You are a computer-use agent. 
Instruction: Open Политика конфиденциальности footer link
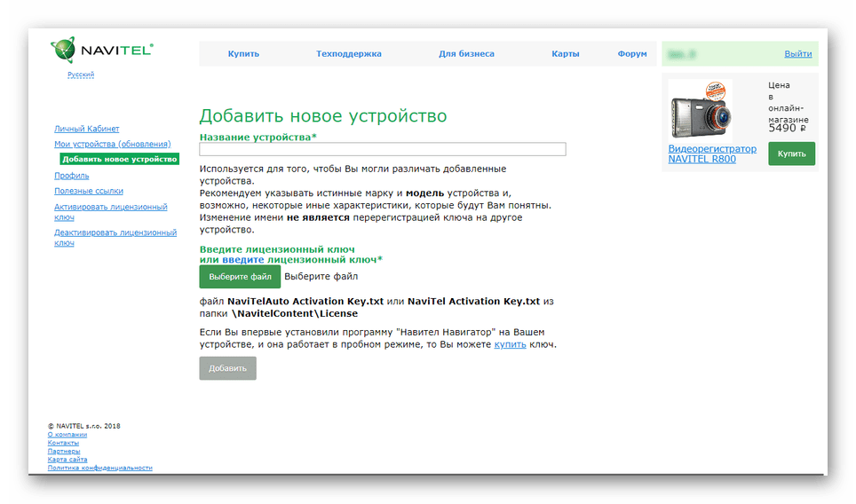(100, 468)
